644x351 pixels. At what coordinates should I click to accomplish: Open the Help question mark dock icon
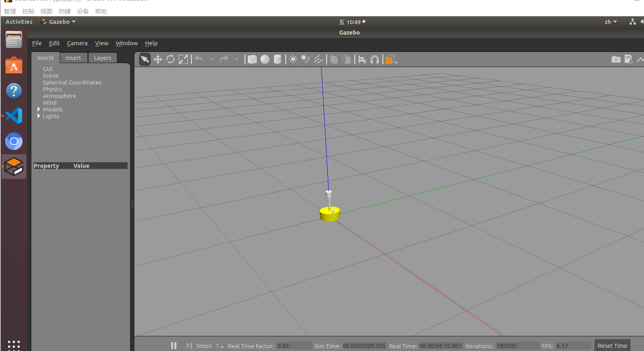click(x=14, y=91)
